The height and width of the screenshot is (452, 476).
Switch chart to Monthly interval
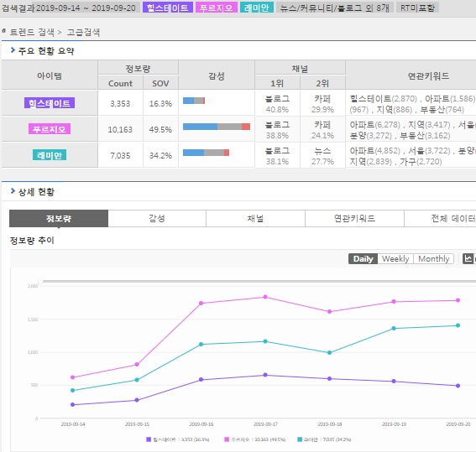coord(433,259)
